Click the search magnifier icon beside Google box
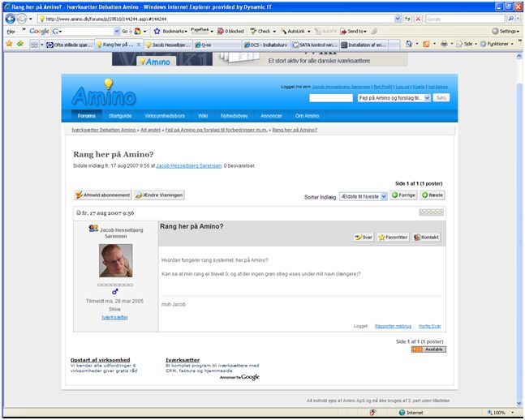The image size is (525, 420). point(510,19)
